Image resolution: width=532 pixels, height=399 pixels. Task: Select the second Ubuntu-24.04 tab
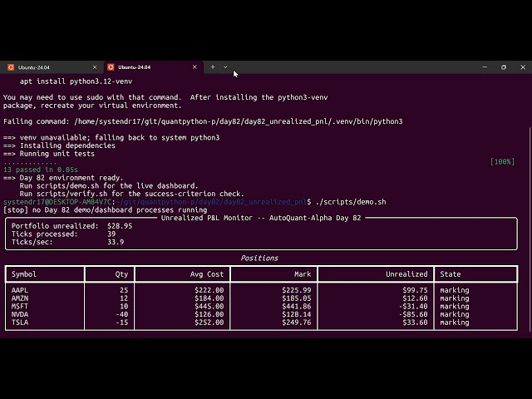click(x=153, y=67)
